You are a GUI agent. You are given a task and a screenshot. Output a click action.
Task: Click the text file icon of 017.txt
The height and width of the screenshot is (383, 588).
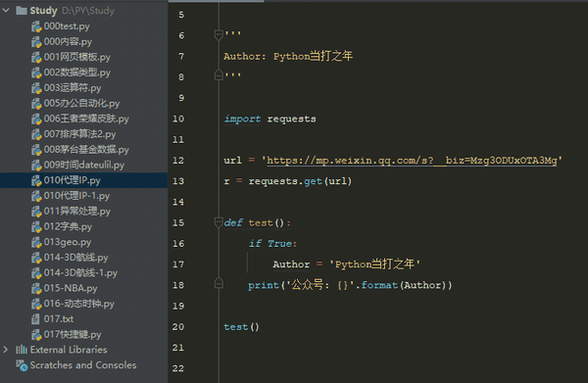(x=35, y=319)
